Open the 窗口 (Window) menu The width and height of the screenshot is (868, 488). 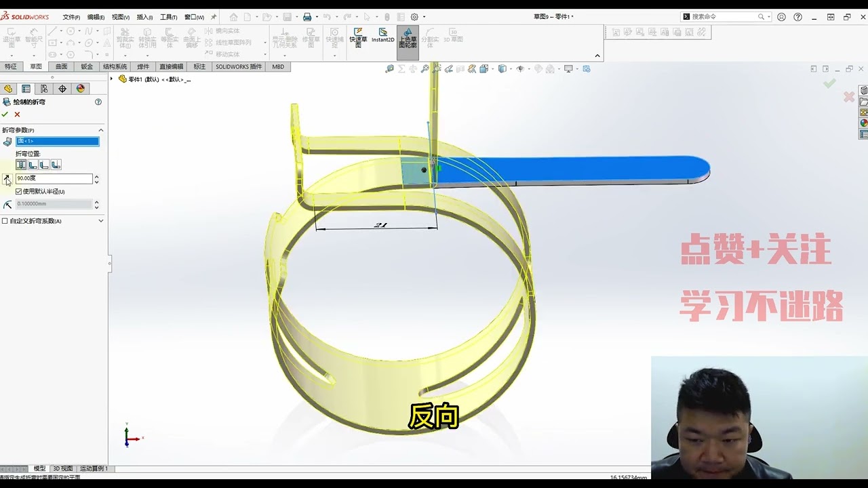[194, 17]
